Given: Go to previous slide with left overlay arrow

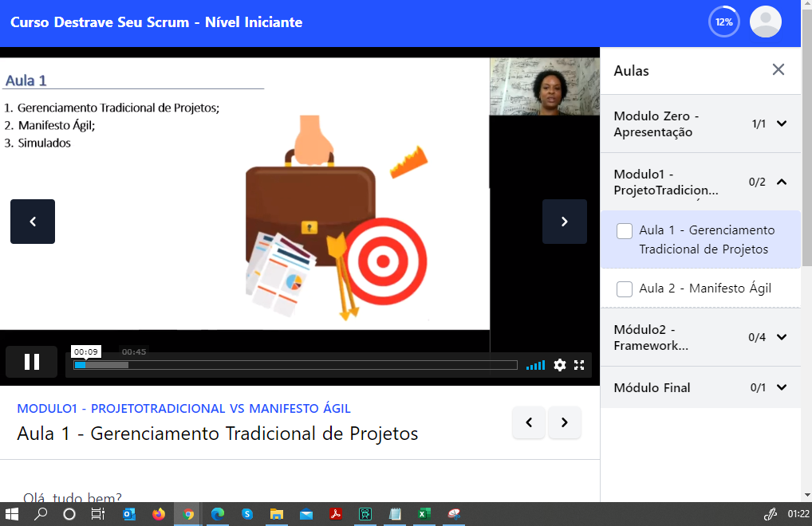Looking at the screenshot, I should tap(33, 222).
